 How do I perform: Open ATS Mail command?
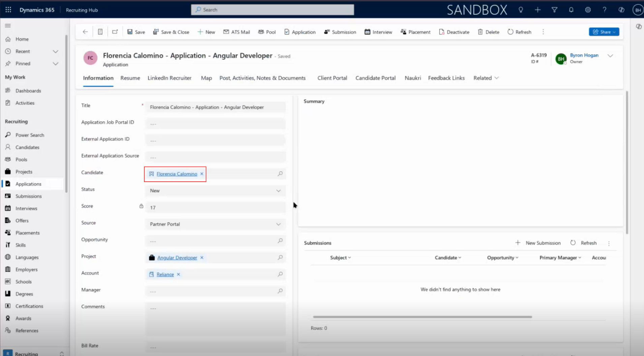pyautogui.click(x=237, y=32)
